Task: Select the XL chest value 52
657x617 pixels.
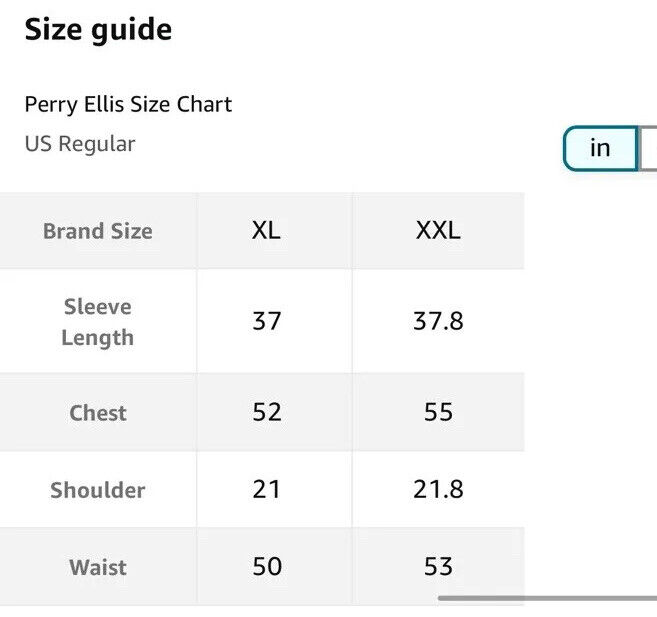Action: pyautogui.click(x=267, y=412)
